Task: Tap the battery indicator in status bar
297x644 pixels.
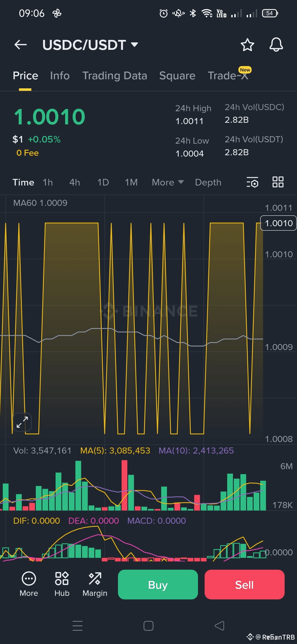Action: 270,13
